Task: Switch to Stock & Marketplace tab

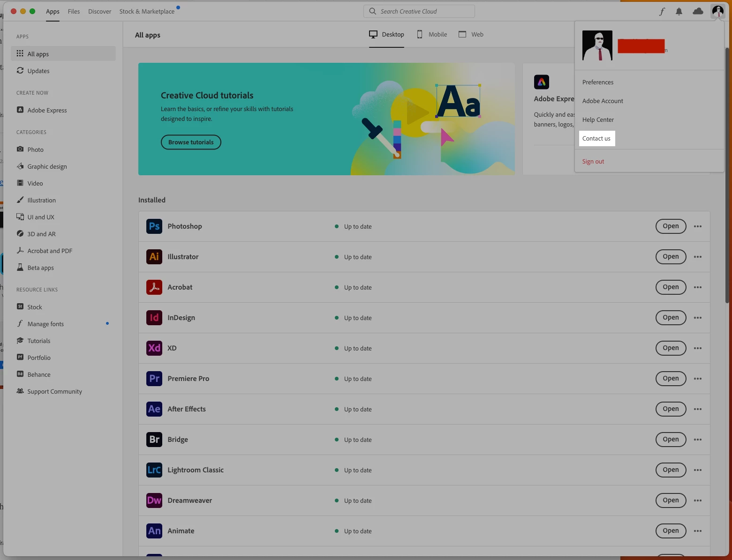Action: pos(147,11)
